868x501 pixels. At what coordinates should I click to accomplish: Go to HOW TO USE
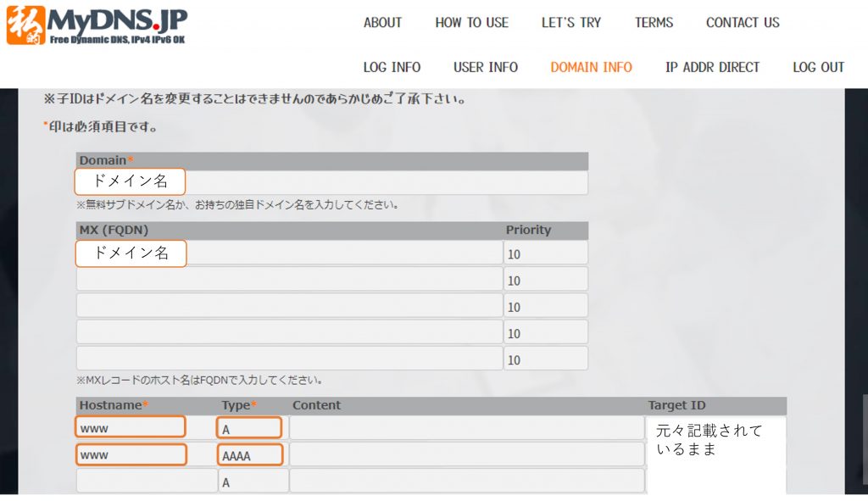pyautogui.click(x=471, y=23)
